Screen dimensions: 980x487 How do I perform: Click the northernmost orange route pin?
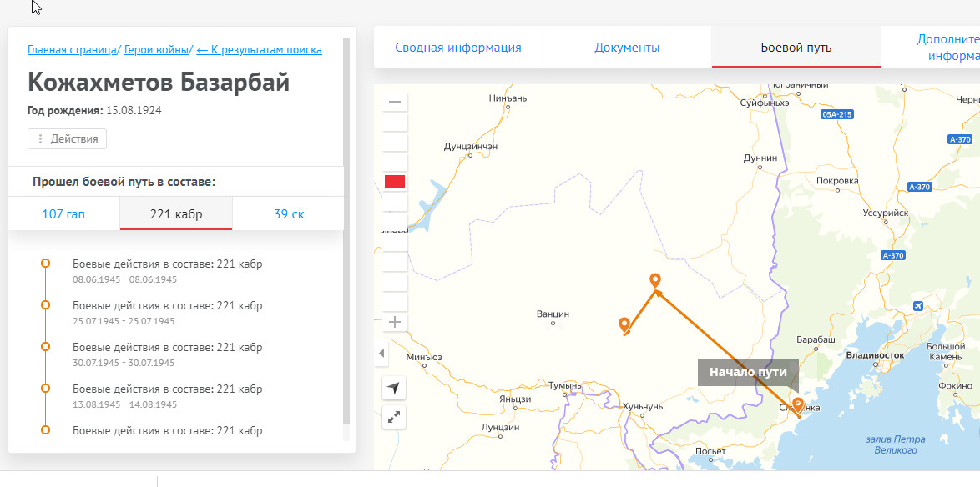click(655, 280)
